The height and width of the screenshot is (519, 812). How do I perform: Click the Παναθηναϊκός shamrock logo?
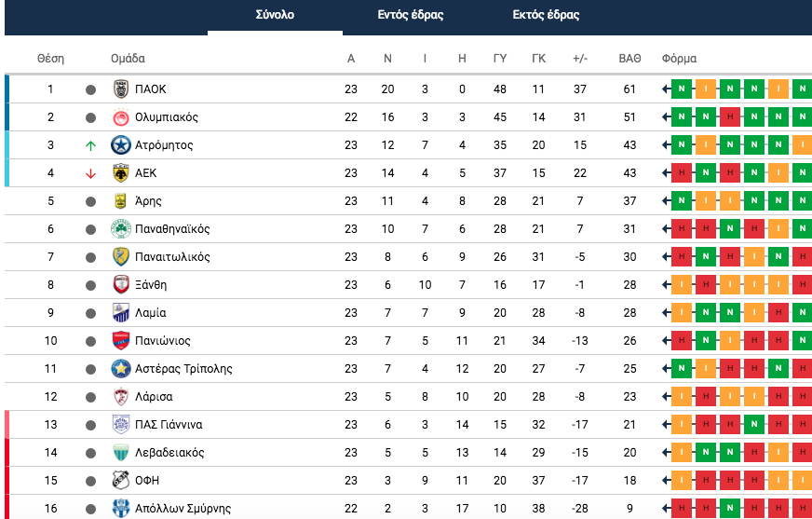tap(121, 229)
